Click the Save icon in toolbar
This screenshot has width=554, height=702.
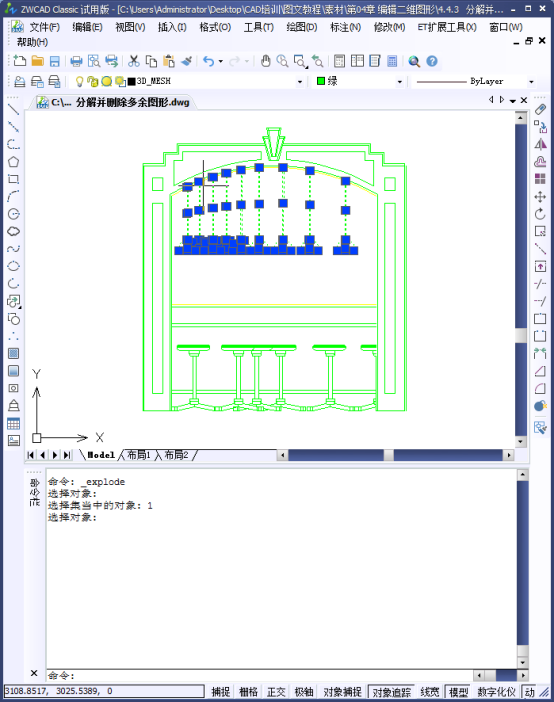point(55,61)
